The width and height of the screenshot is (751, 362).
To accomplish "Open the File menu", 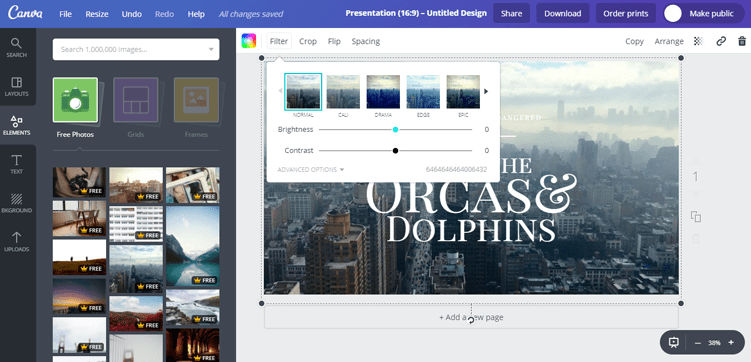I will [x=66, y=14].
